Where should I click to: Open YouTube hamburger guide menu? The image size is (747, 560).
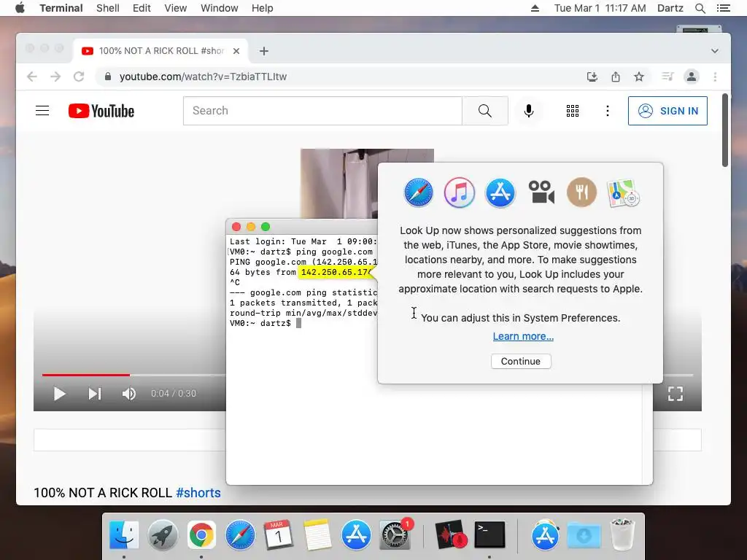pos(42,111)
